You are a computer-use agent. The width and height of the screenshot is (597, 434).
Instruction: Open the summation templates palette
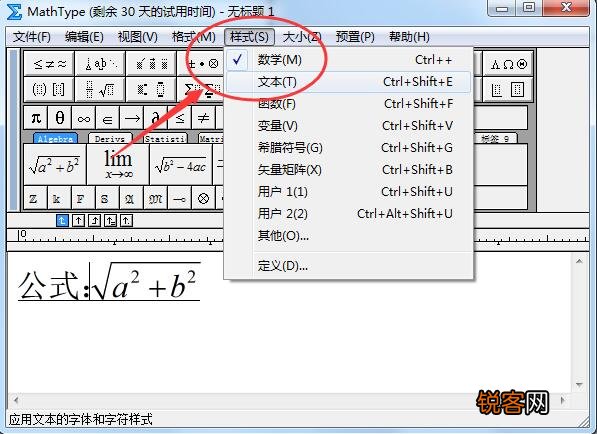coord(202,89)
